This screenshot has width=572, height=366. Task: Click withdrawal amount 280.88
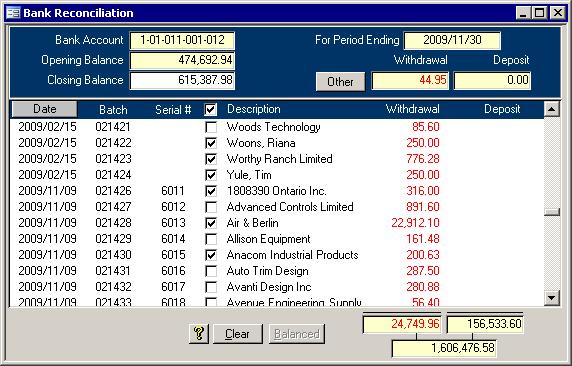[x=423, y=287]
